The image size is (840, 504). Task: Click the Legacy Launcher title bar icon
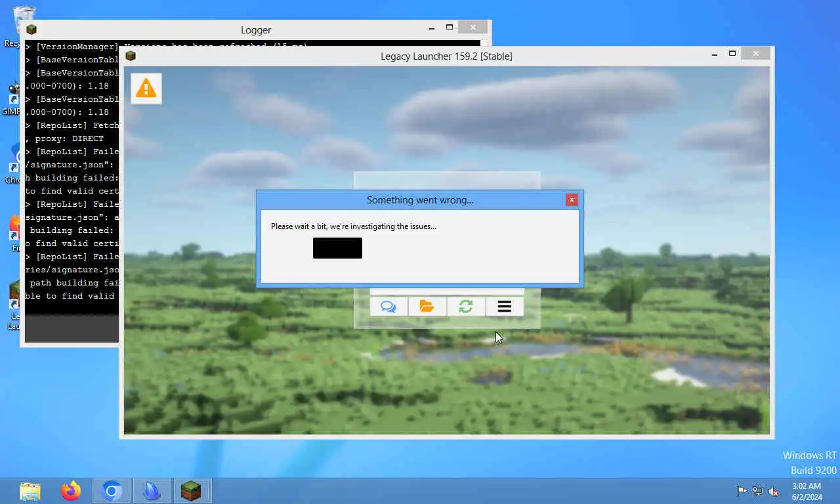point(131,56)
